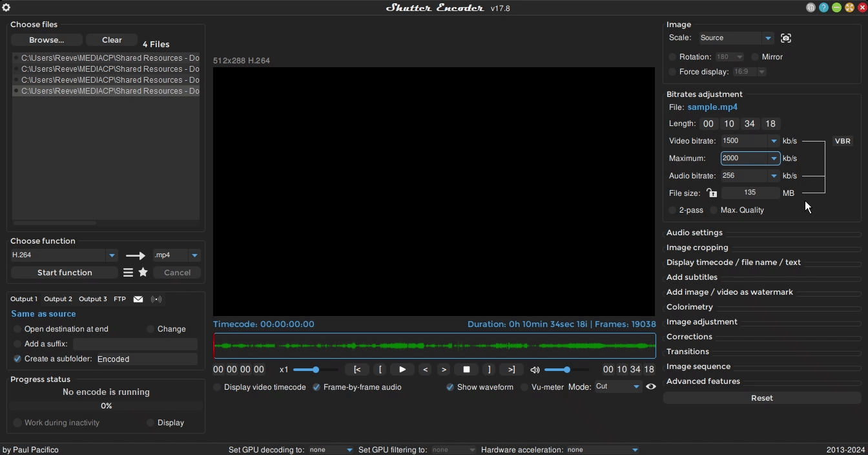Step back one frame
868x455 pixels.
pos(424,370)
